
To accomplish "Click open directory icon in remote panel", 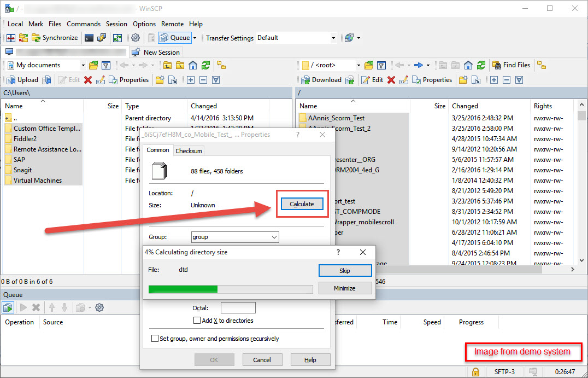I will 369,65.
